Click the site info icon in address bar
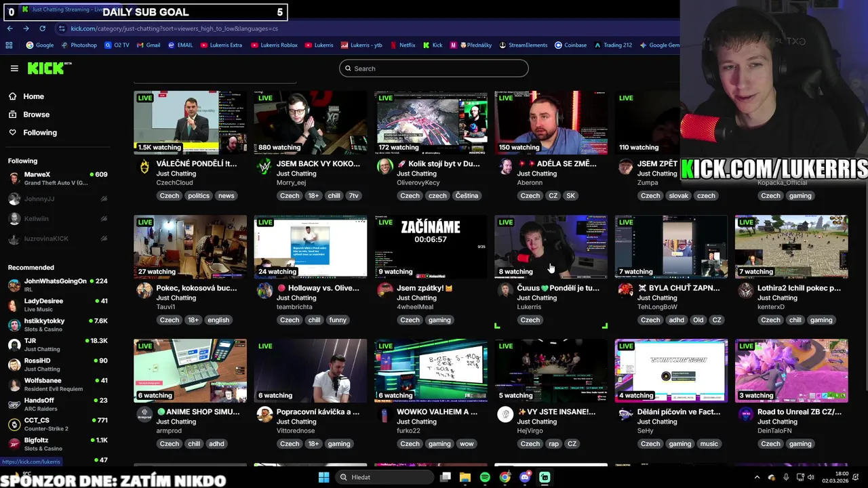This screenshot has height=488, width=868. click(62, 28)
